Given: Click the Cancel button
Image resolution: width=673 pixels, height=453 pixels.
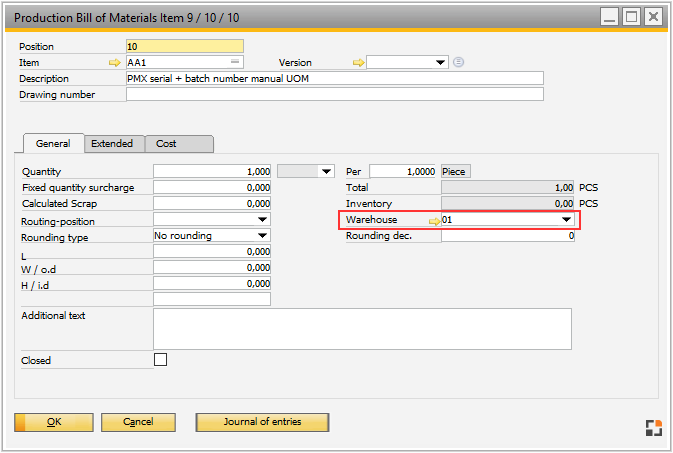Looking at the screenshot, I should (138, 422).
